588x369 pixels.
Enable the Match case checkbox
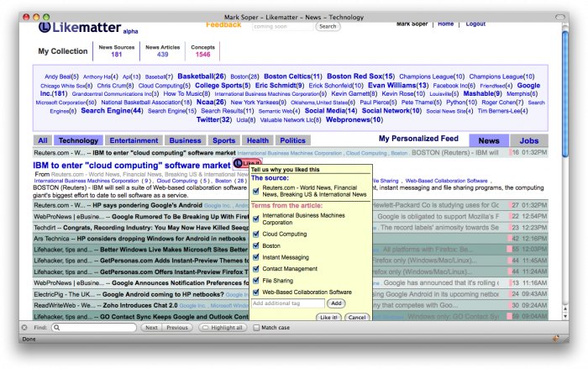(x=256, y=328)
